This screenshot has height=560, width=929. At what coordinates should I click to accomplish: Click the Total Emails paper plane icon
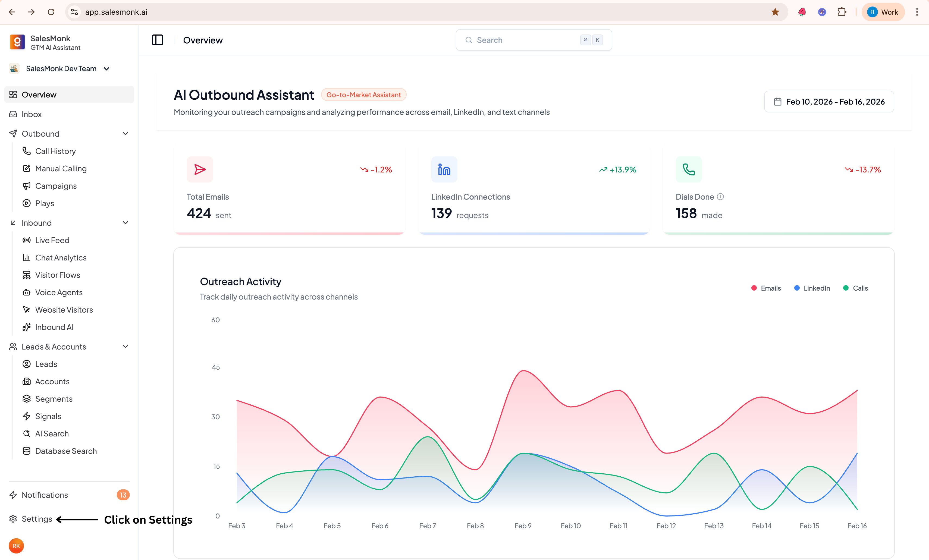pos(200,169)
